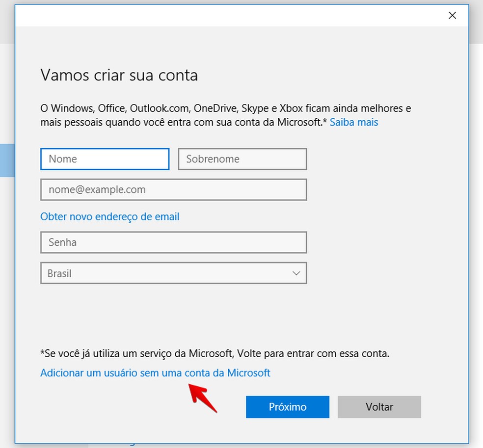Focus the Nome input field
483x448 pixels.
105,159
